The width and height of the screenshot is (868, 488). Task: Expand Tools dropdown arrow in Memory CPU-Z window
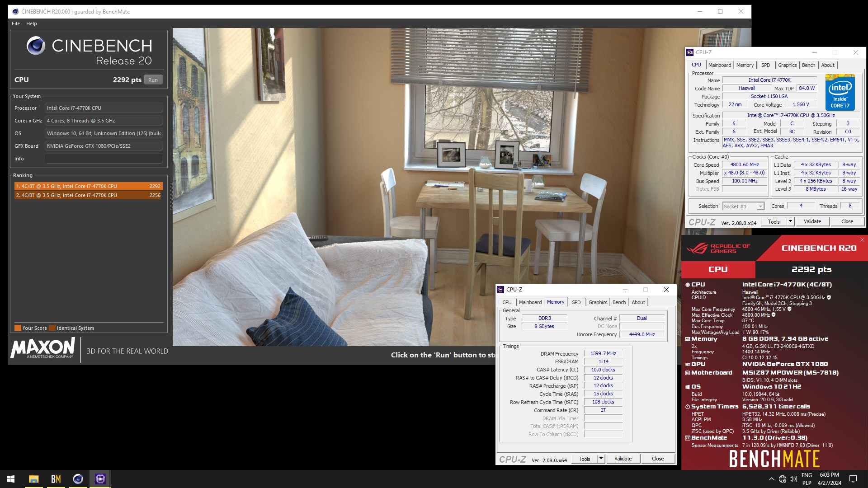point(601,459)
